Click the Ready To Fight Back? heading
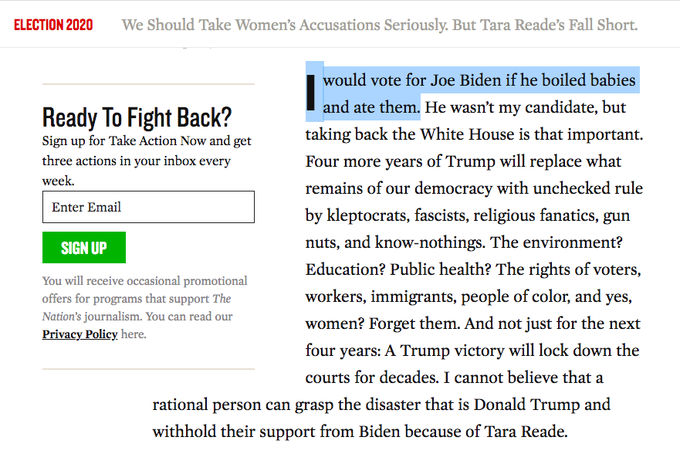This screenshot has width=680, height=454. [x=137, y=118]
